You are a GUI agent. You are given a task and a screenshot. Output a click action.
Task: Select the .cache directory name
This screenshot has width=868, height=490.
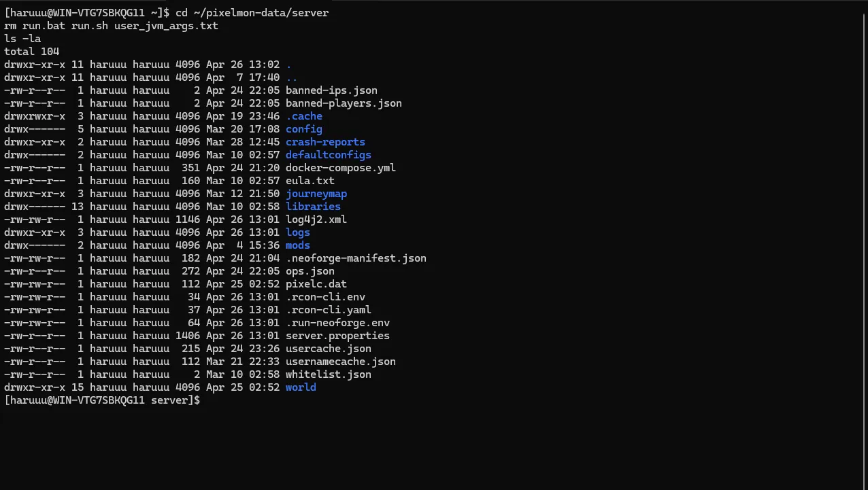(304, 116)
